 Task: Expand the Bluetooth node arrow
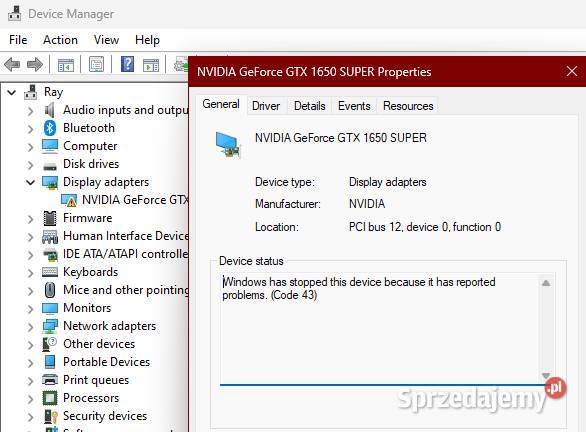(31, 129)
